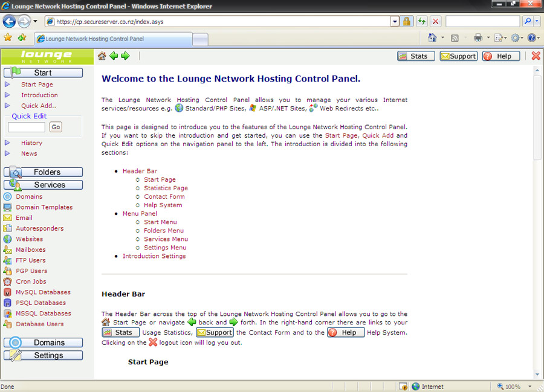Select Mailboxes in Services menu

(x=30, y=249)
